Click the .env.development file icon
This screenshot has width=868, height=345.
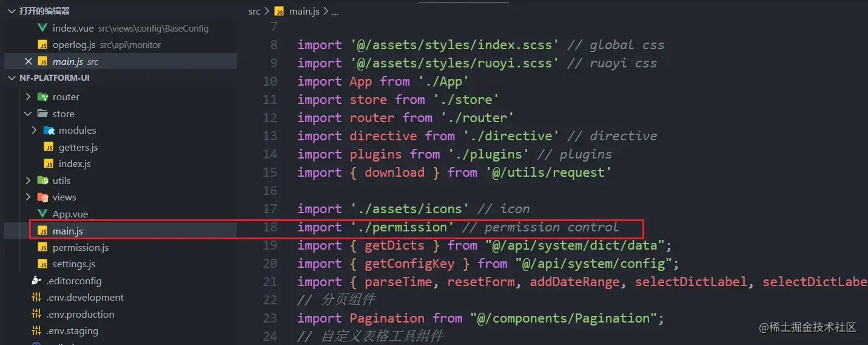click(x=36, y=297)
